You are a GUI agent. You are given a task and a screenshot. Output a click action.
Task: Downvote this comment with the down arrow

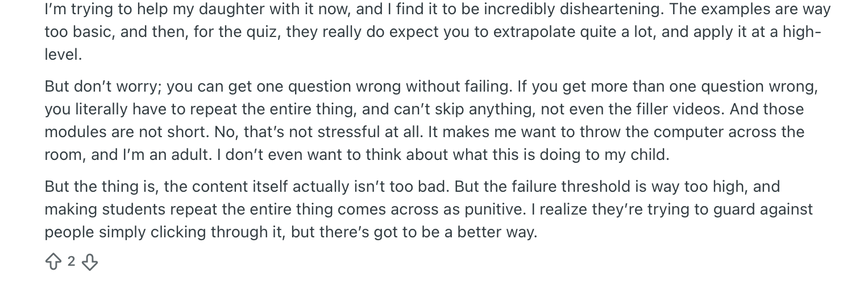90,262
